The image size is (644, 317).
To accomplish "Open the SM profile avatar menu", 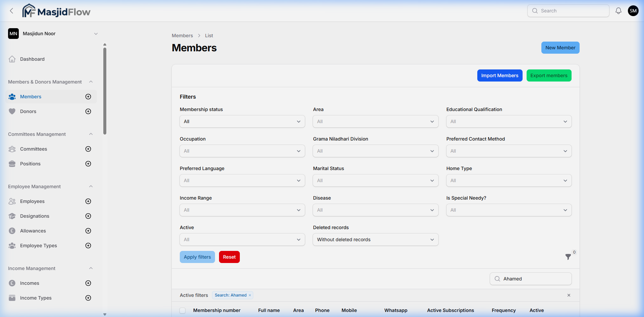I will tap(633, 10).
